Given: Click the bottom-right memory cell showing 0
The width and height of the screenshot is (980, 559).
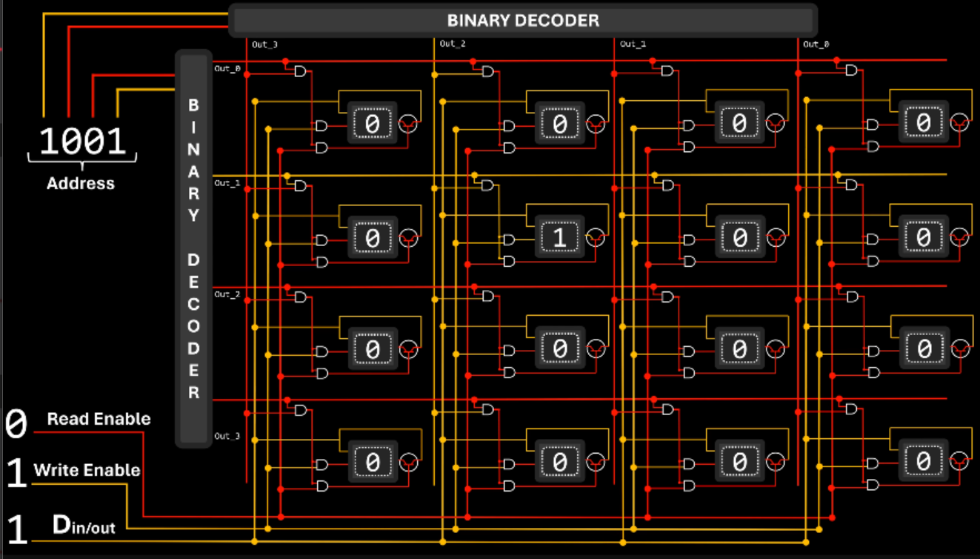Looking at the screenshot, I should [923, 462].
